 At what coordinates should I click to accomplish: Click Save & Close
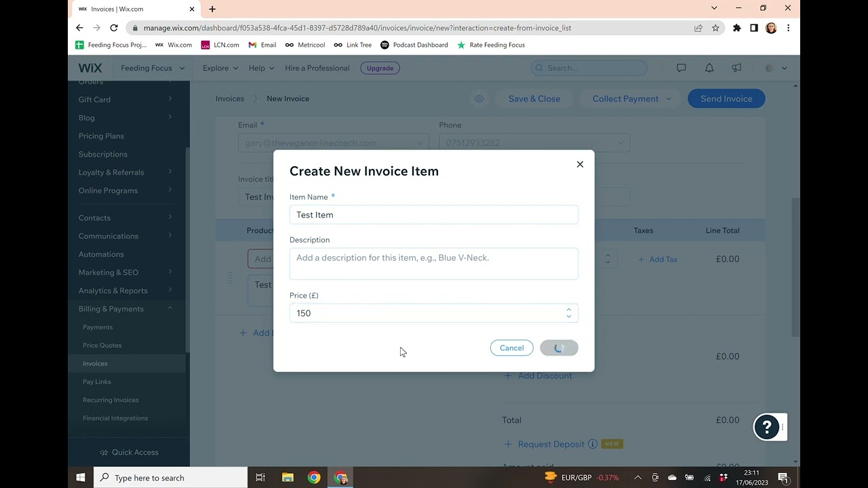click(x=534, y=99)
